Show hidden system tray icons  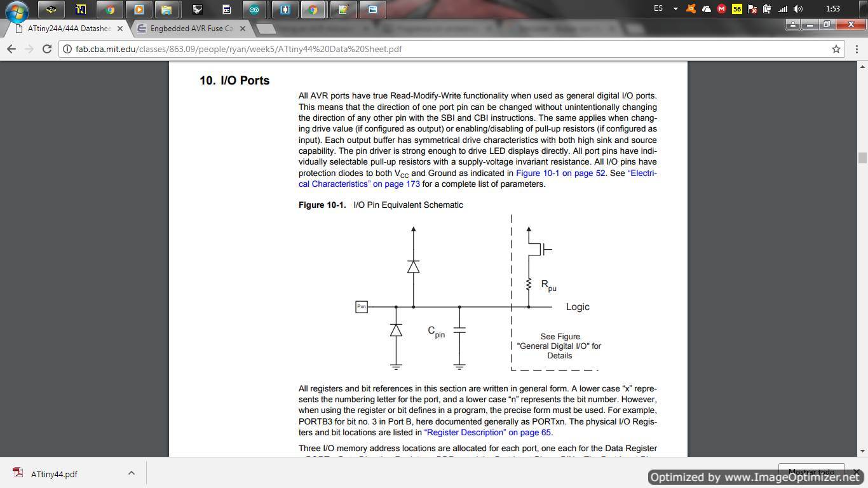tap(675, 9)
